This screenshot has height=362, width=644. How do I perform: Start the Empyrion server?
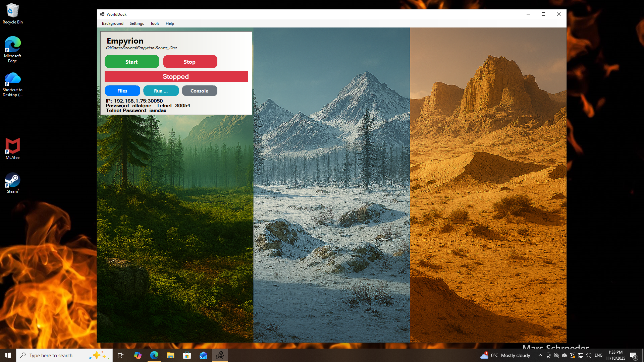(131, 61)
